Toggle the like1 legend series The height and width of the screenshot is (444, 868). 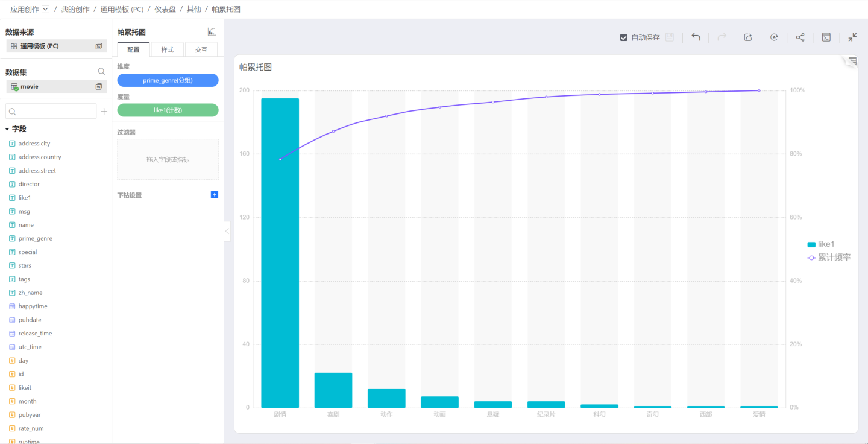click(x=820, y=244)
